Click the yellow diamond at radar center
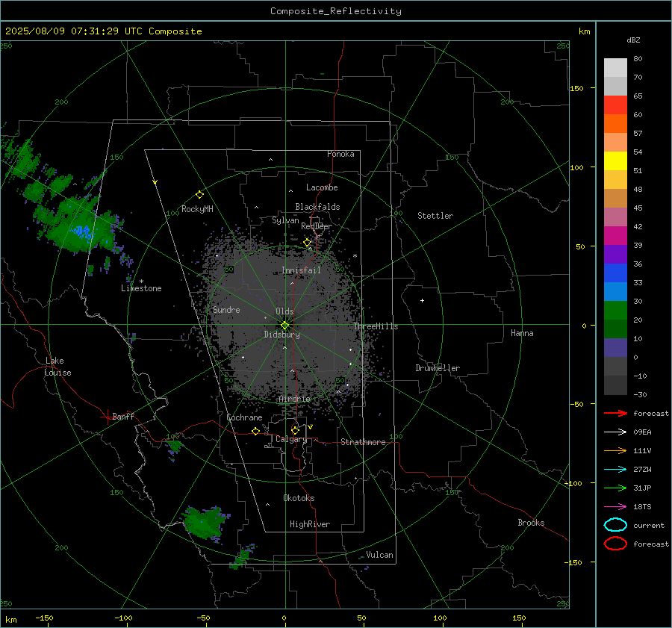The height and width of the screenshot is (628, 672). (x=285, y=326)
